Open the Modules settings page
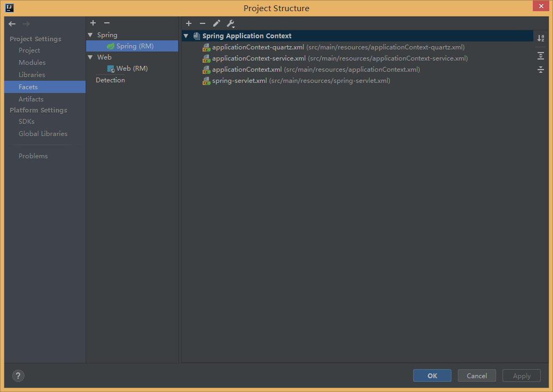This screenshot has height=392, width=553. [x=32, y=62]
